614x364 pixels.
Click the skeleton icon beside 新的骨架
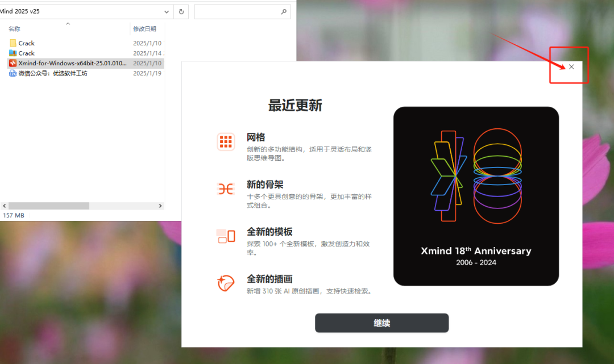(x=226, y=189)
